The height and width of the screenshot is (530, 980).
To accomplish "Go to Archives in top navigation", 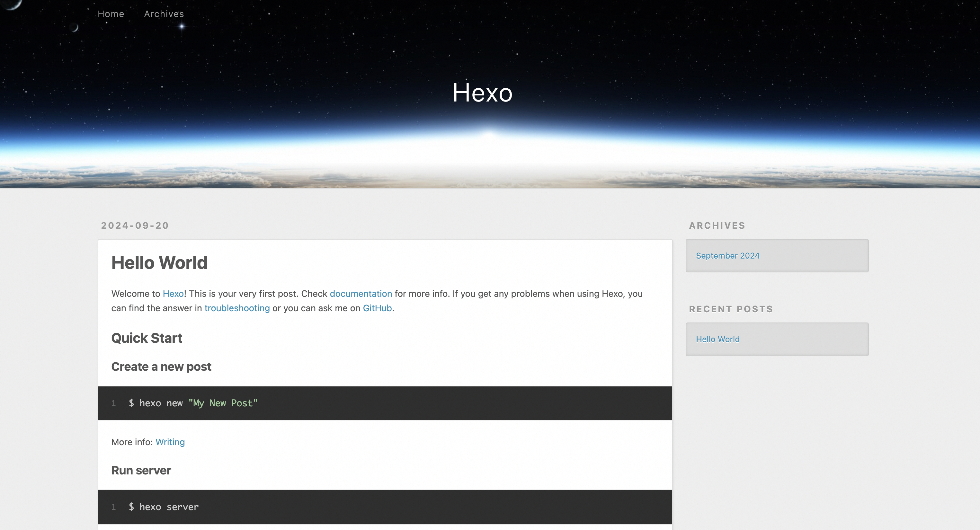I will 164,14.
